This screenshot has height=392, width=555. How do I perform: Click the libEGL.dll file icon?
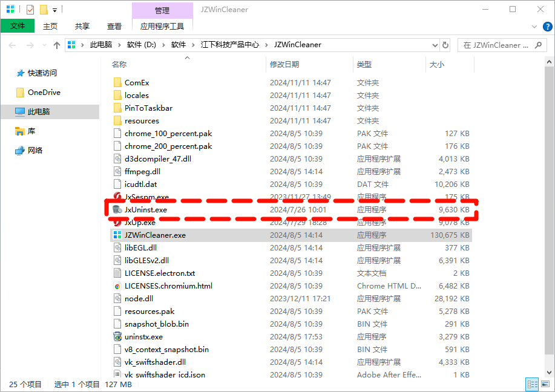tap(117, 248)
